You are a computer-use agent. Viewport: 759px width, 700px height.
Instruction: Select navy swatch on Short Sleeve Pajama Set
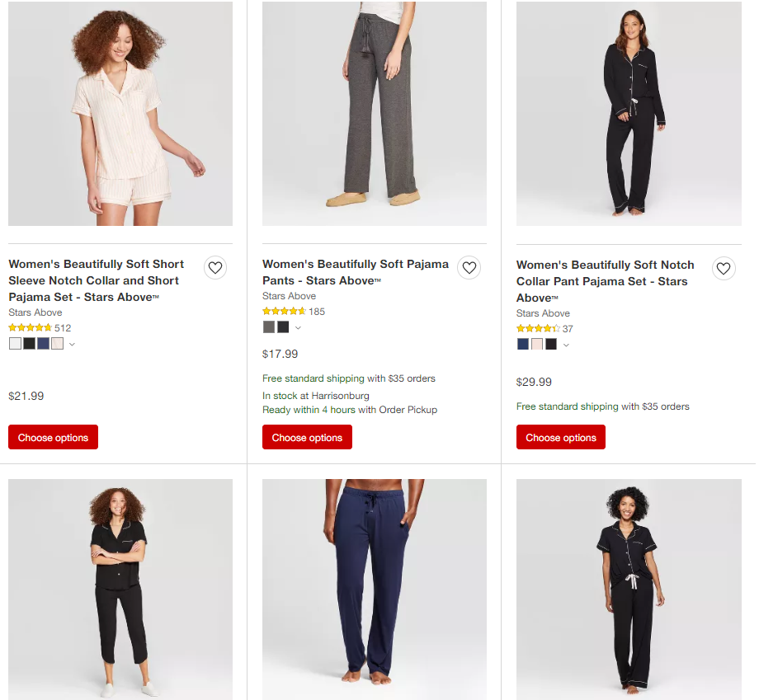pos(43,344)
